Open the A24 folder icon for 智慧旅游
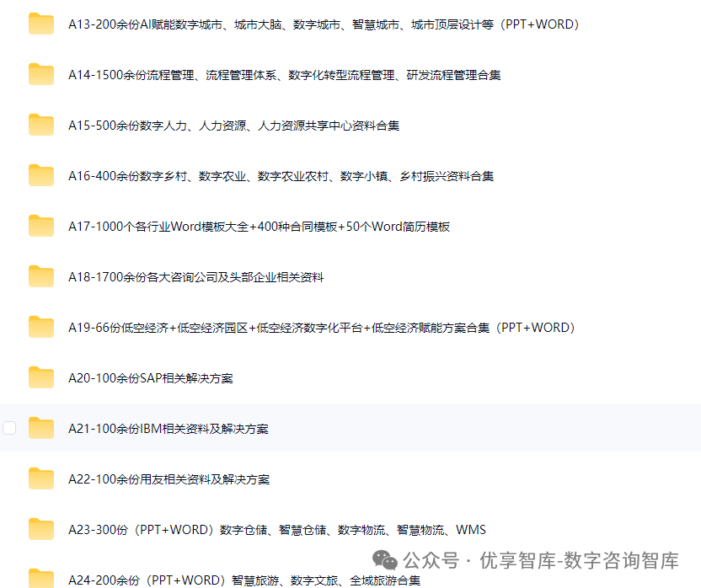701x588 pixels. click(x=41, y=579)
